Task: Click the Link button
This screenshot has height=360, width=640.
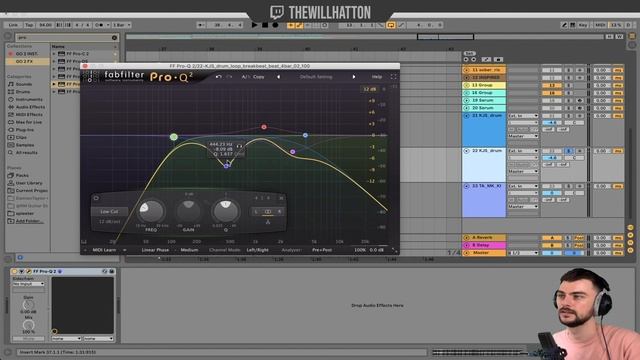Action: pos(13,25)
